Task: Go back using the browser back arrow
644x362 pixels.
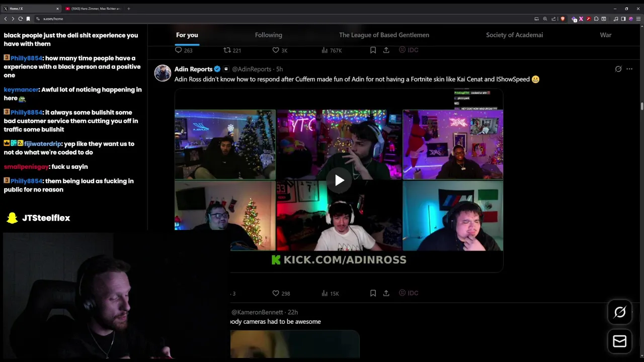Action: click(6, 19)
